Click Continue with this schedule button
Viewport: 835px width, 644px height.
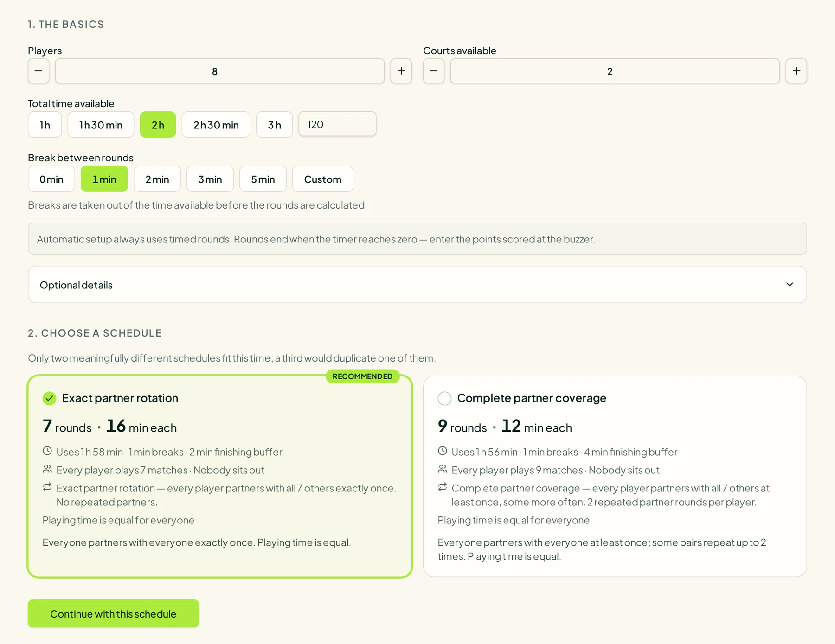pos(114,613)
